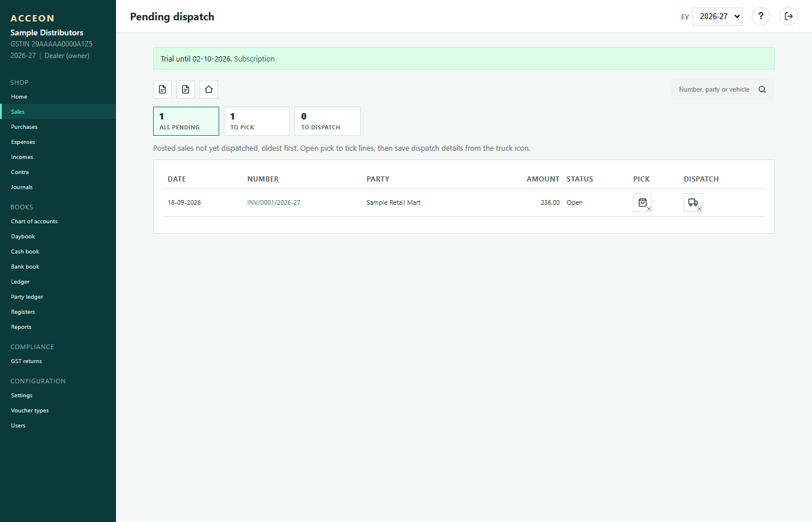Click the Open status cell
Viewport: 812px width, 522px height.
coord(574,202)
